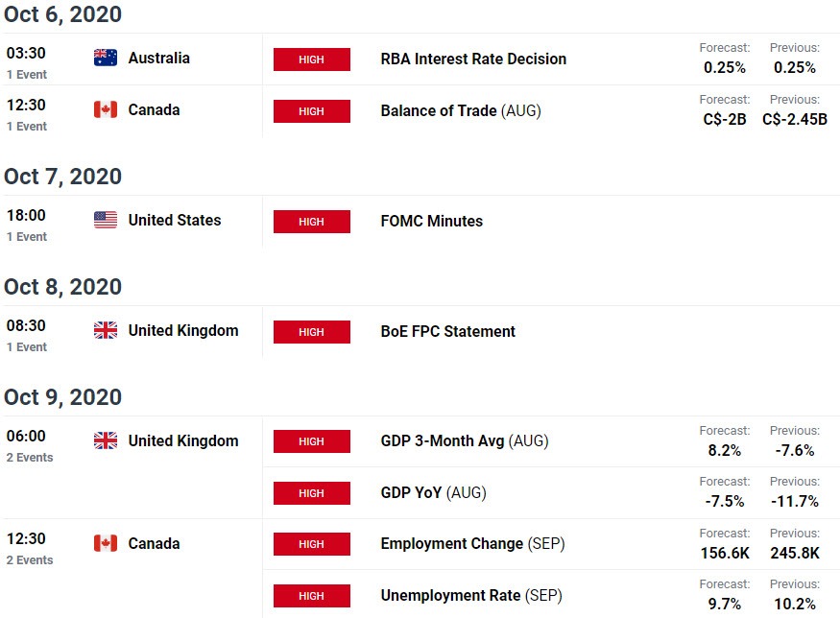The height and width of the screenshot is (618, 840).
Task: Click the UK flag on Oct 8
Action: tap(106, 330)
